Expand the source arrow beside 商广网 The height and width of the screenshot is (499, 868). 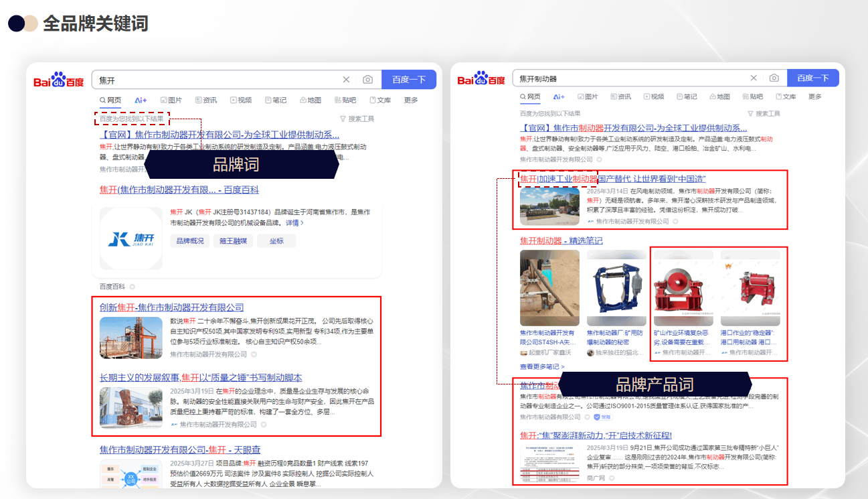click(x=612, y=478)
